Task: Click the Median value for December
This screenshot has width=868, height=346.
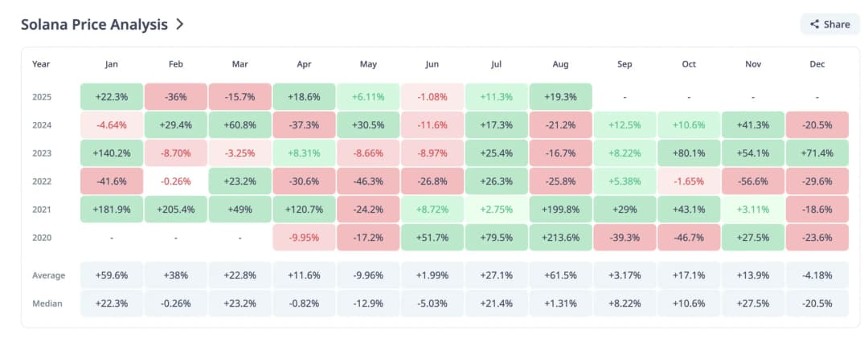Action: (817, 303)
